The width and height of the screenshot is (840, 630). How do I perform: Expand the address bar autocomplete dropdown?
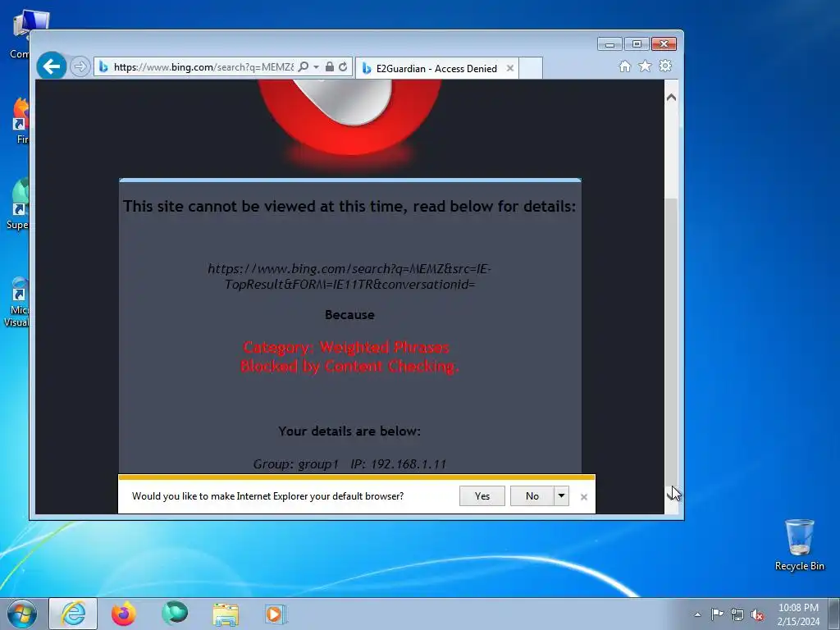point(316,67)
